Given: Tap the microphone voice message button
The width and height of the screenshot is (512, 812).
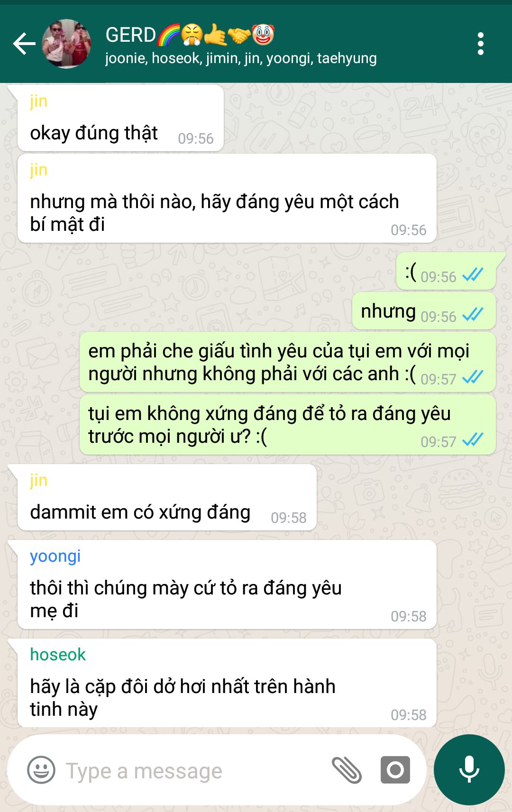Looking at the screenshot, I should click(x=469, y=770).
